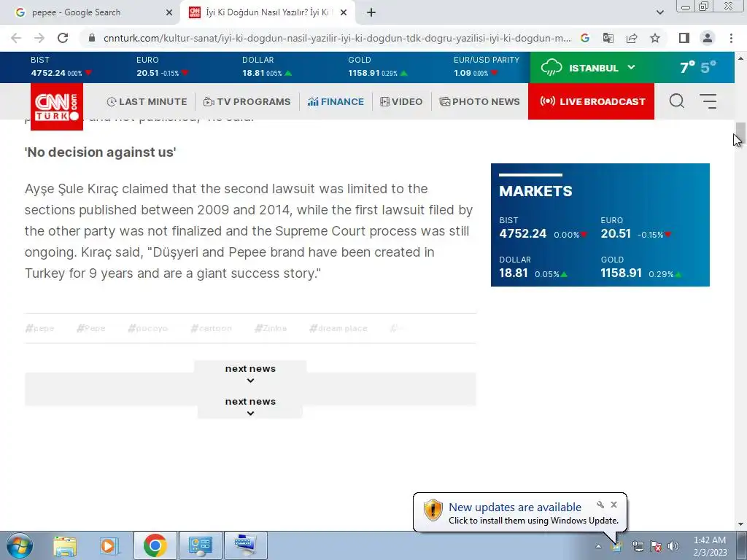Screen dimensions: 747x560
Task: Share this page icon
Action: (632, 38)
